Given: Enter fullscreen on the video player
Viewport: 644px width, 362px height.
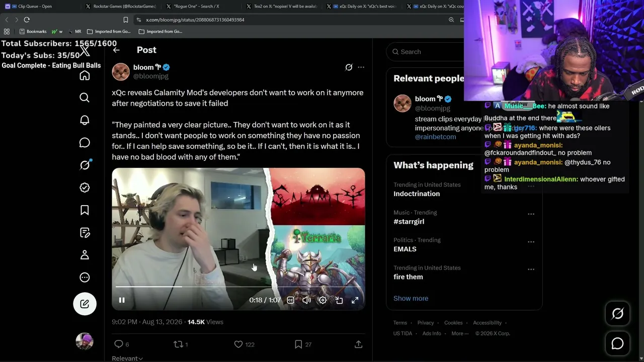Looking at the screenshot, I should click(x=355, y=300).
